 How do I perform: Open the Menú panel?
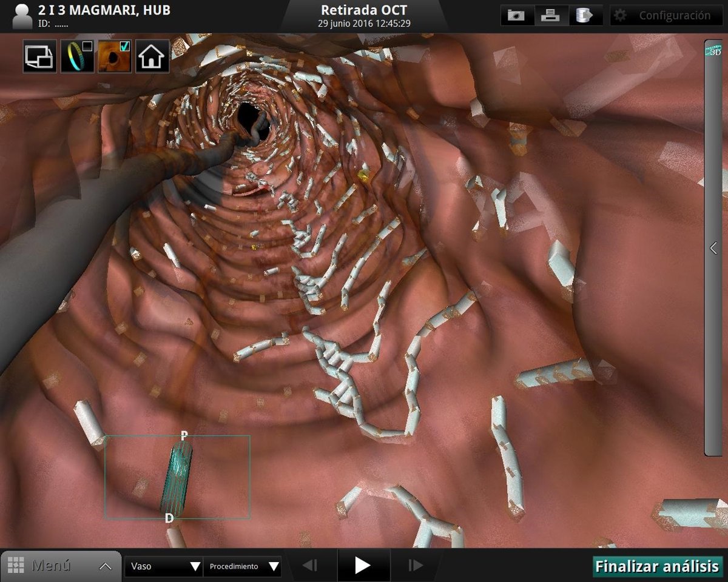click(61, 566)
